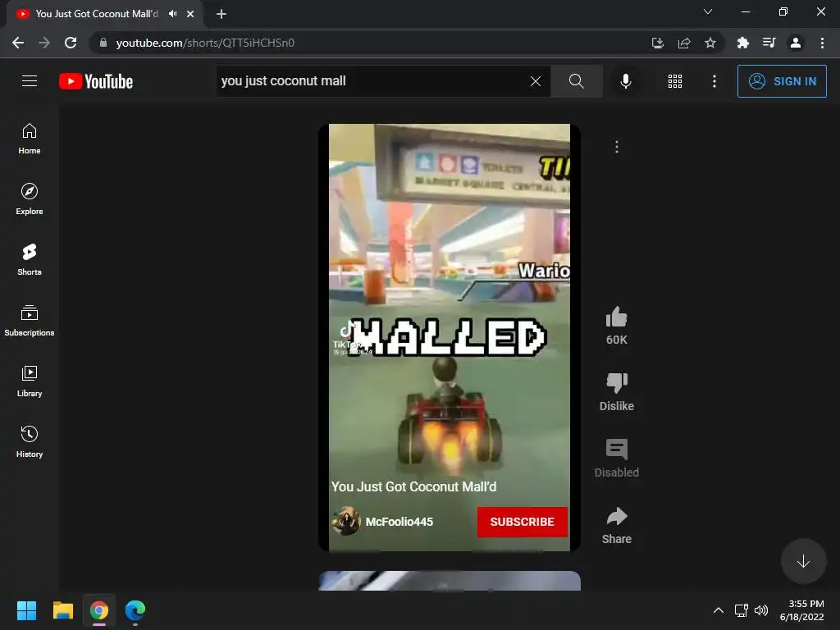Viewport: 840px width, 630px height.
Task: Click the McFoolio445 channel avatar
Action: point(346,521)
